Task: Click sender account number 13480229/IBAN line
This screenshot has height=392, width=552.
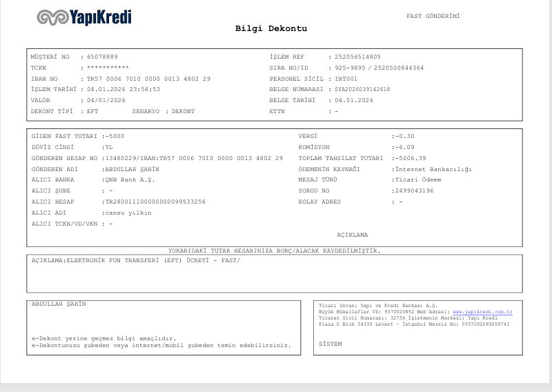Action: coord(194,158)
